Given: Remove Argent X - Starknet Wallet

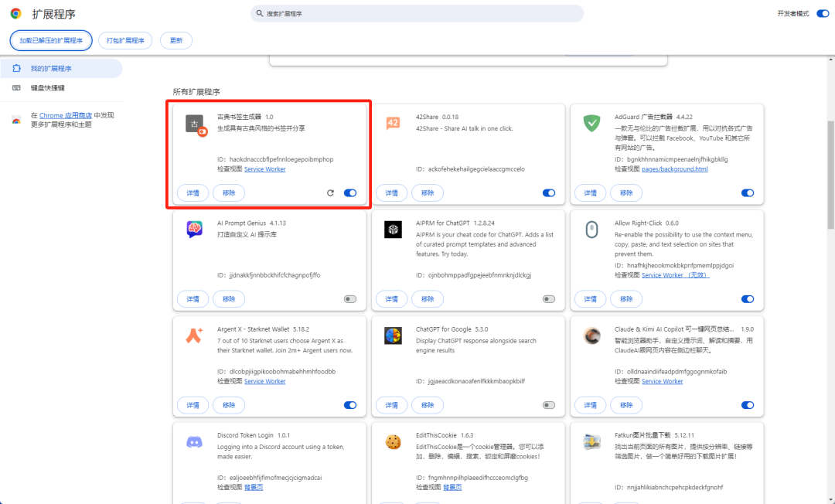Looking at the screenshot, I should coord(229,405).
